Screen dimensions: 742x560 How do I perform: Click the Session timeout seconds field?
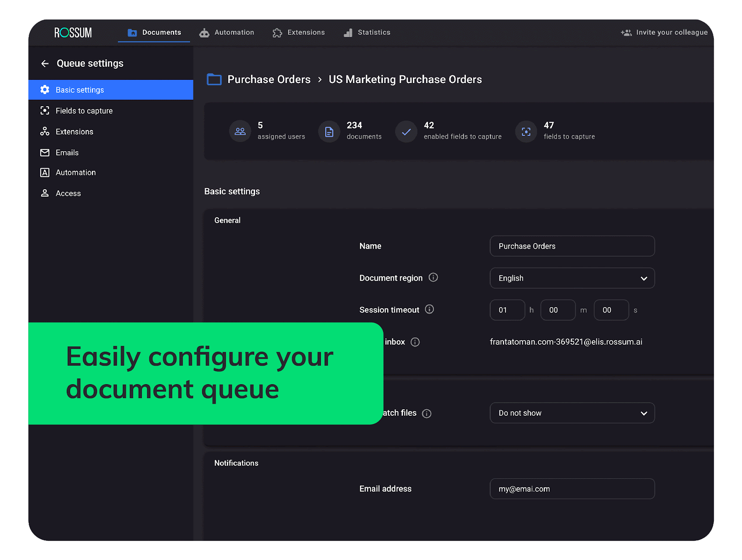pos(611,310)
